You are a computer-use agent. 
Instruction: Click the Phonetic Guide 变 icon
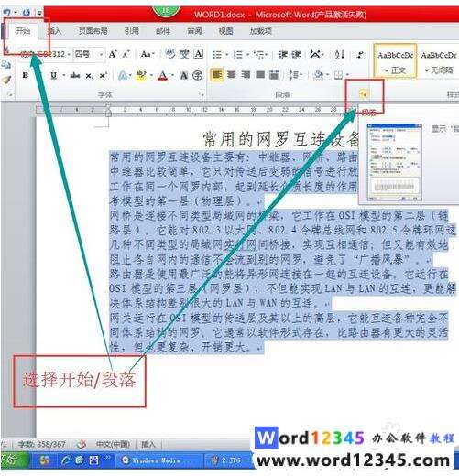[184, 54]
